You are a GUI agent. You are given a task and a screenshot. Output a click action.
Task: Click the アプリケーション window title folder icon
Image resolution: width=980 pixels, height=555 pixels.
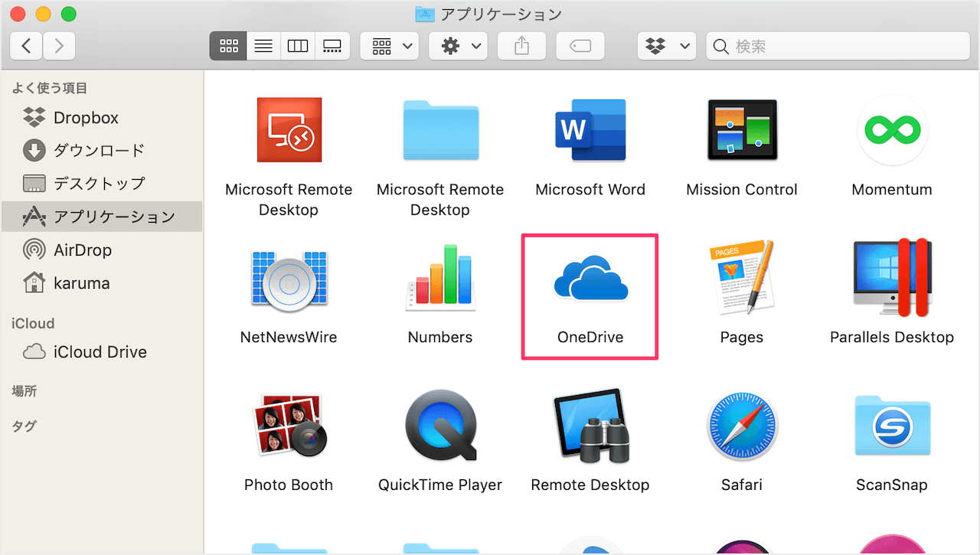click(x=425, y=14)
